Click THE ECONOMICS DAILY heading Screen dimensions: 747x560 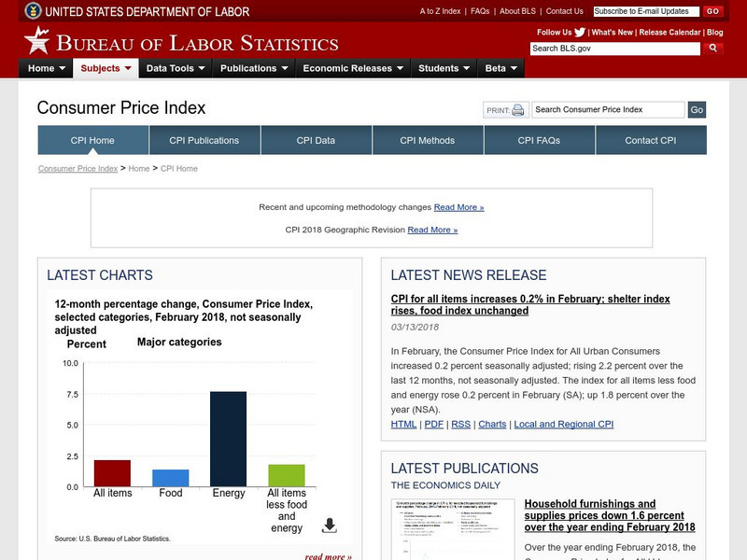click(445, 485)
